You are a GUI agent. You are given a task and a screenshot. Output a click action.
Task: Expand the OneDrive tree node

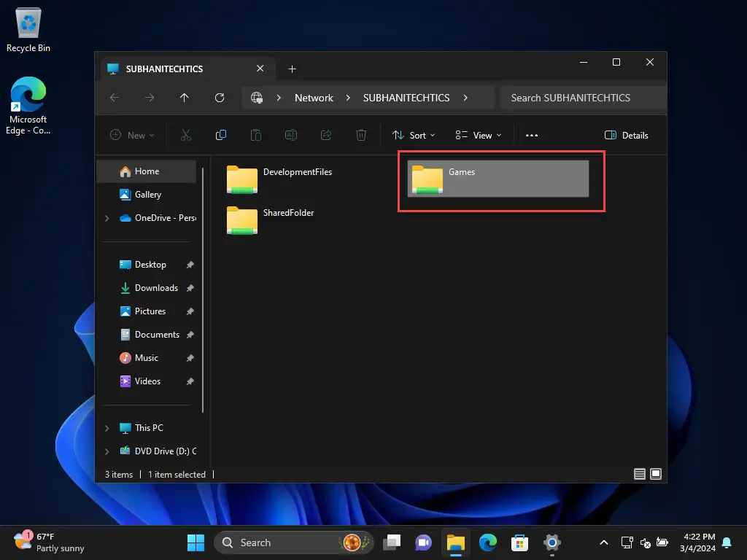[x=107, y=218]
